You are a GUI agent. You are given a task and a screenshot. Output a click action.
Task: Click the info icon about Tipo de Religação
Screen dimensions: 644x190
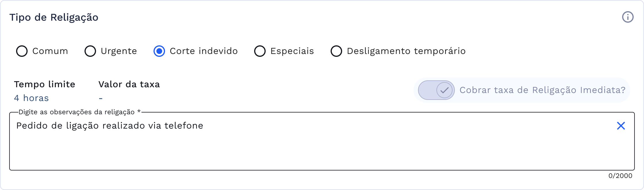tap(628, 17)
